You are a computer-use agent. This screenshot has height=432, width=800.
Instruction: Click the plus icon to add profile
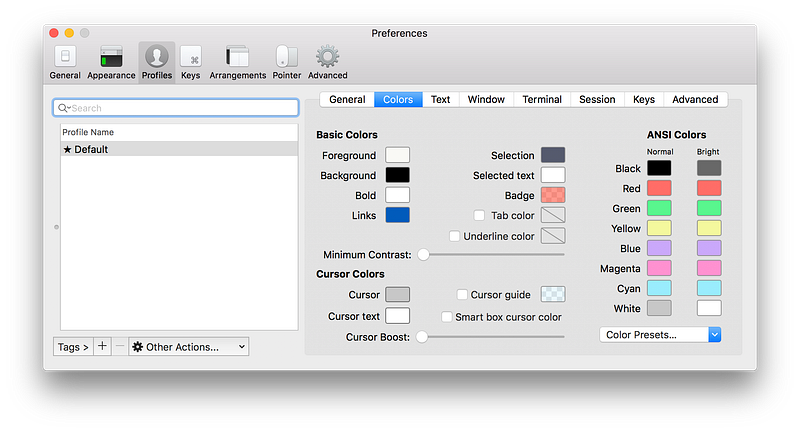(102, 346)
